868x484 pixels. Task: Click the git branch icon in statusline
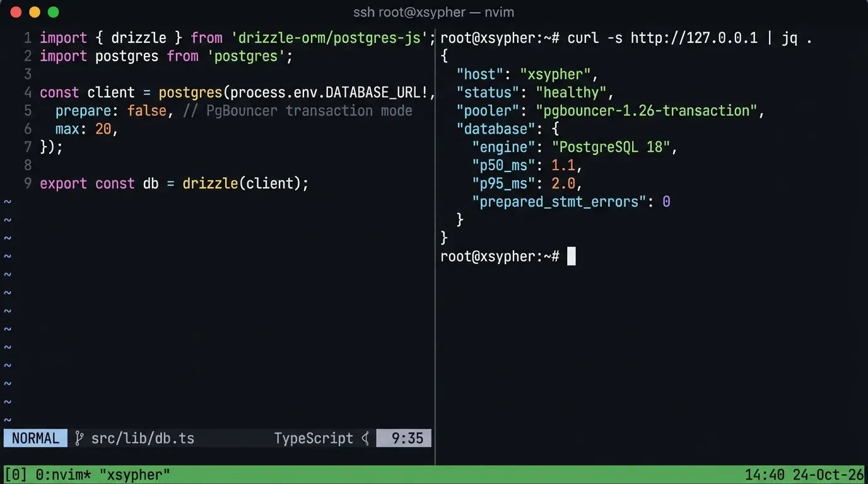click(x=79, y=438)
